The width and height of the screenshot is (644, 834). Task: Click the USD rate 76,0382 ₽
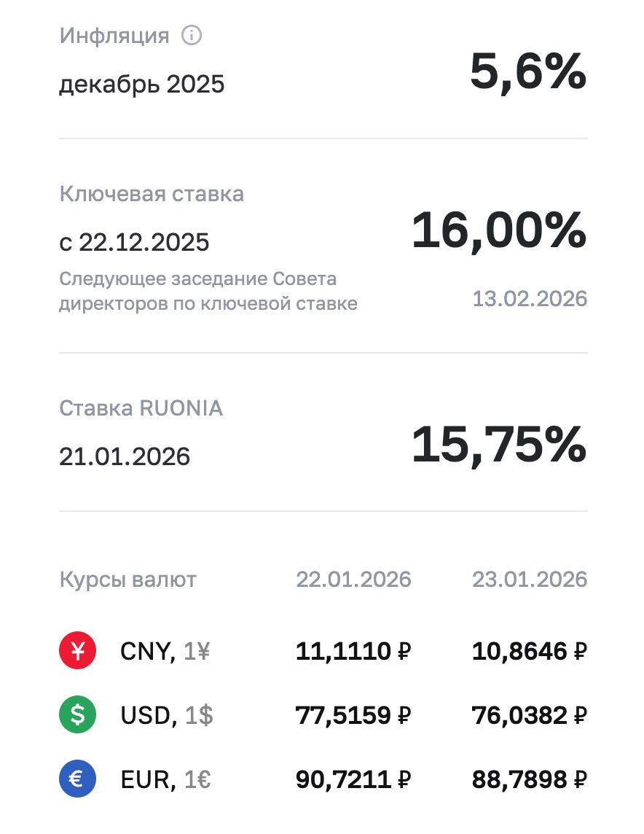pos(530,715)
